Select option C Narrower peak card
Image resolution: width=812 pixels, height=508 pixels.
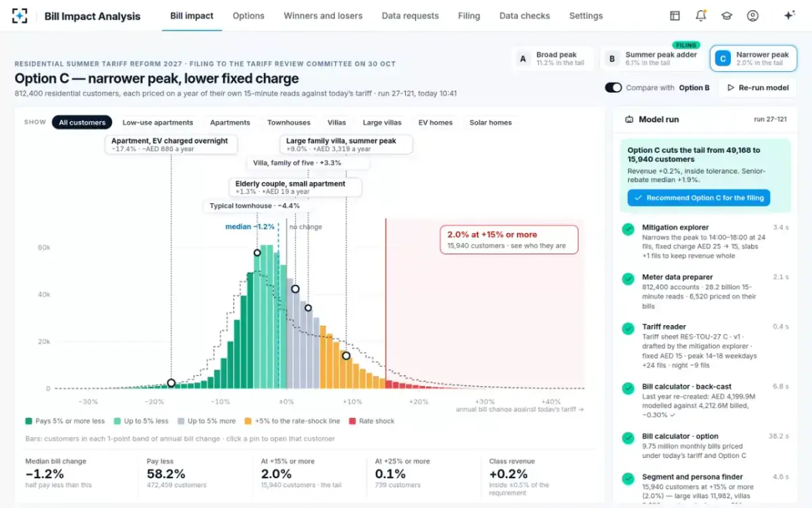(753, 59)
